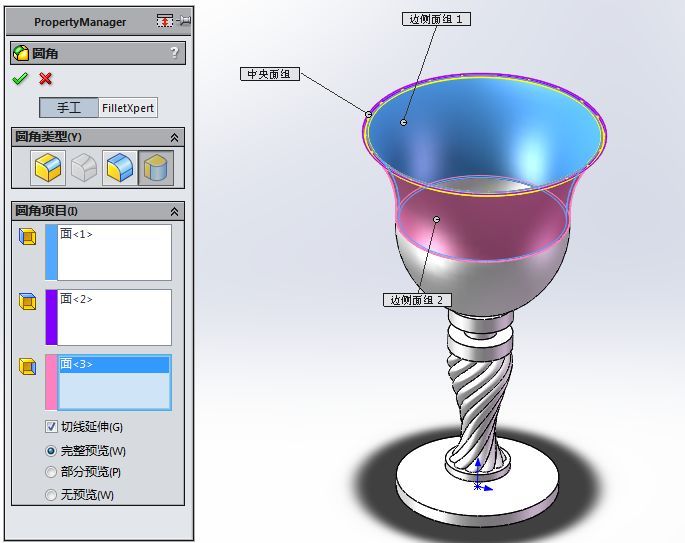This screenshot has width=685, height=543.
Task: Click the 边侧面组 2 callout label
Action: pos(417,300)
